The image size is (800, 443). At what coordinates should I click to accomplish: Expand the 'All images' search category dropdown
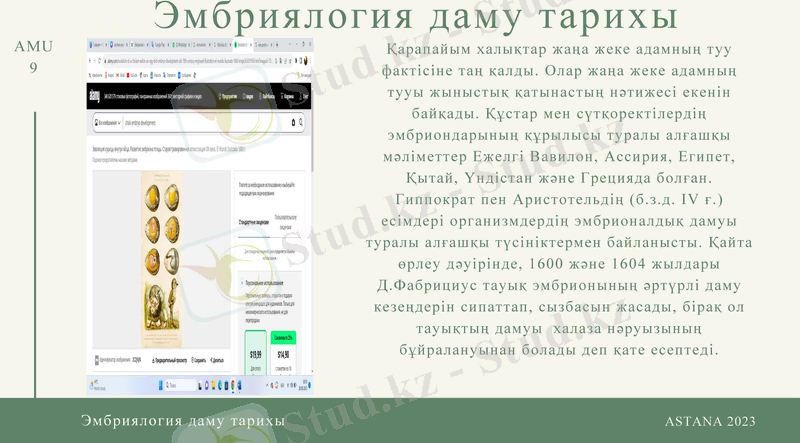click(105, 122)
